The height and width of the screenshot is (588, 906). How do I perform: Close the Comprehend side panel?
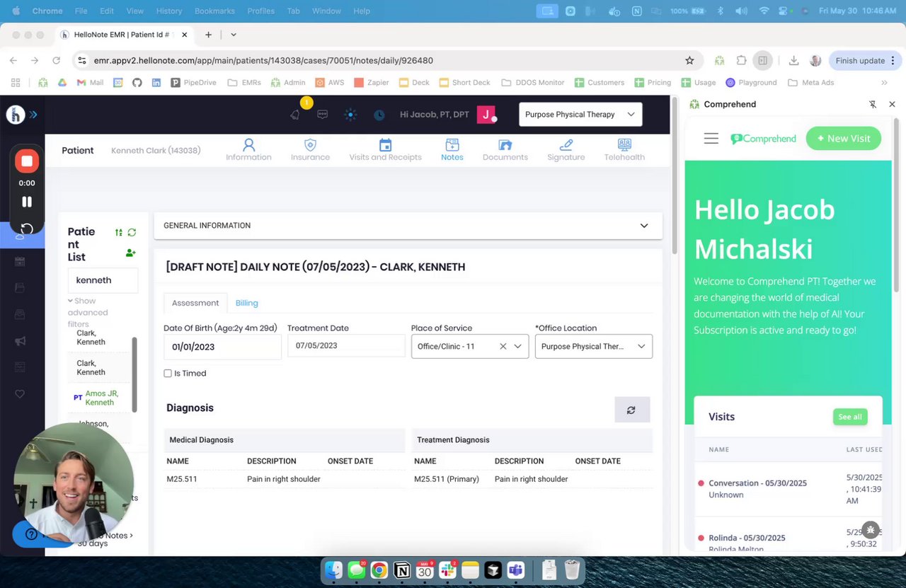pyautogui.click(x=892, y=104)
